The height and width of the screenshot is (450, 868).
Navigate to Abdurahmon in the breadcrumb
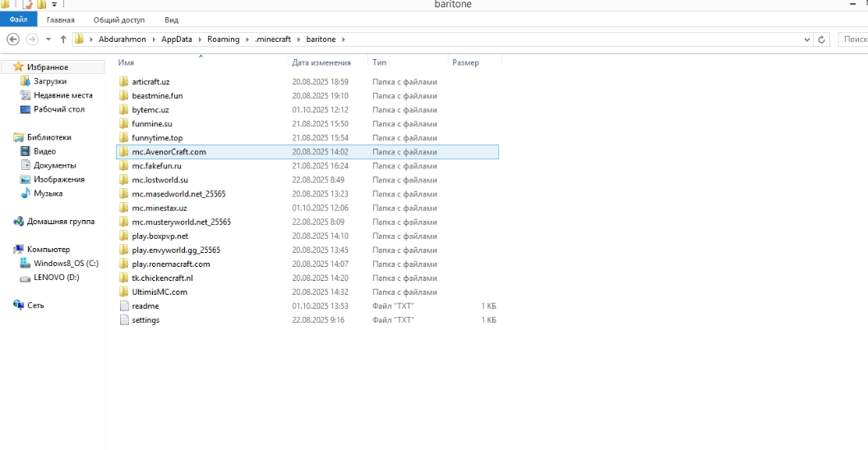[x=122, y=39]
